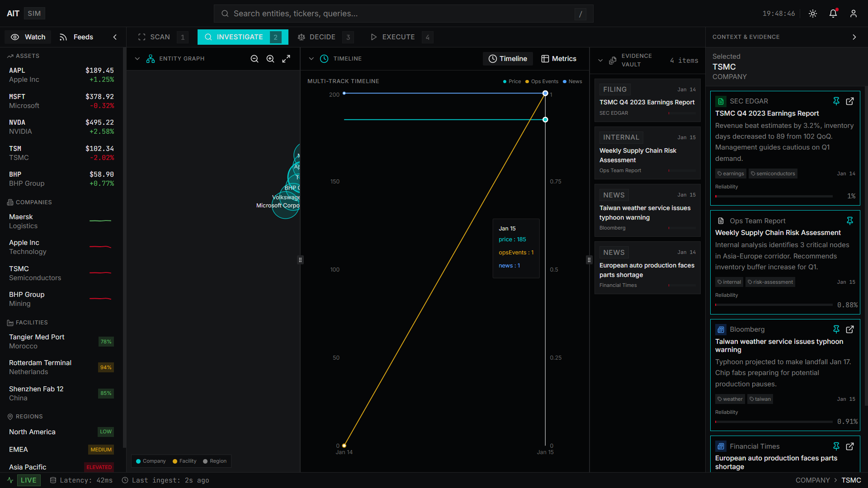Focus the search entities input
This screenshot has width=868, height=488.
pos(403,14)
